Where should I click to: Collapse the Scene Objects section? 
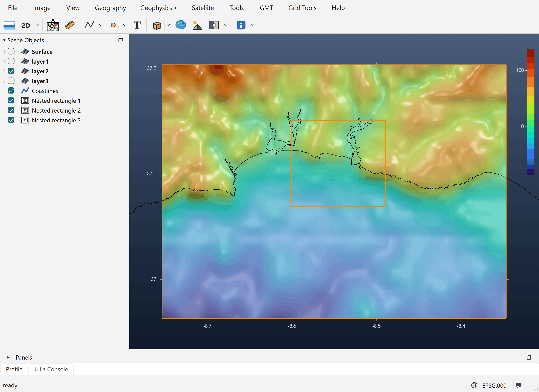4,40
